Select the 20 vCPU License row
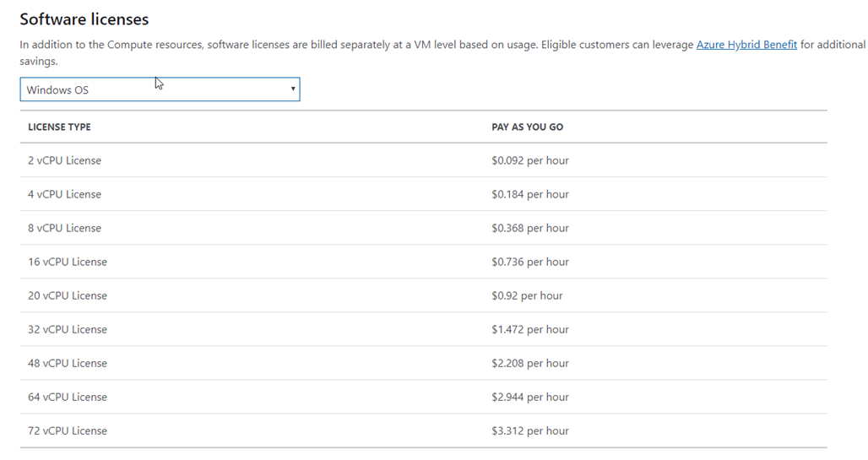This screenshot has height=460, width=868. pos(424,295)
